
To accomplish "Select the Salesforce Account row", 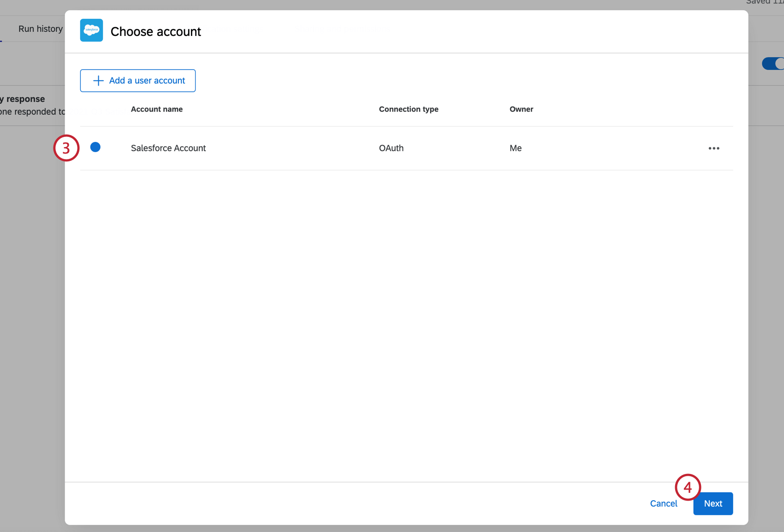I will coord(323,148).
